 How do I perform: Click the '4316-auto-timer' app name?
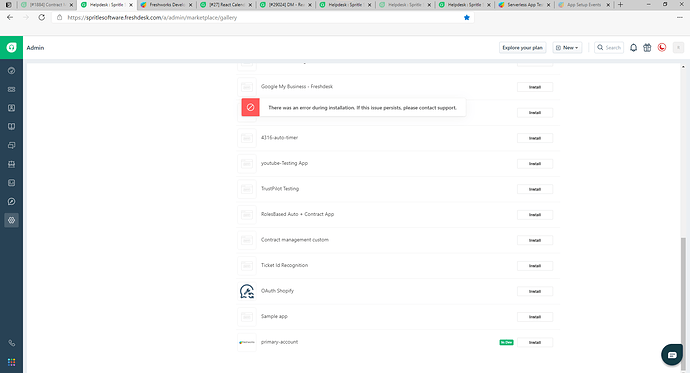(279, 138)
